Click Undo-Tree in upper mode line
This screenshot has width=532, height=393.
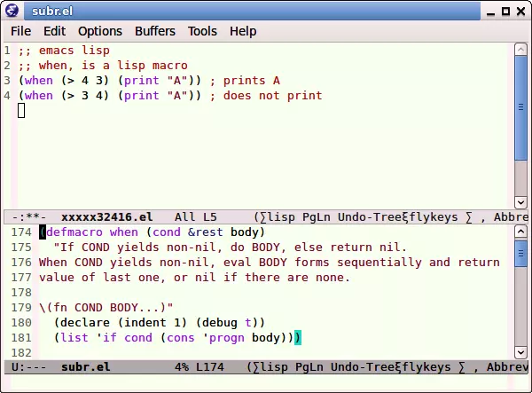tap(370, 216)
